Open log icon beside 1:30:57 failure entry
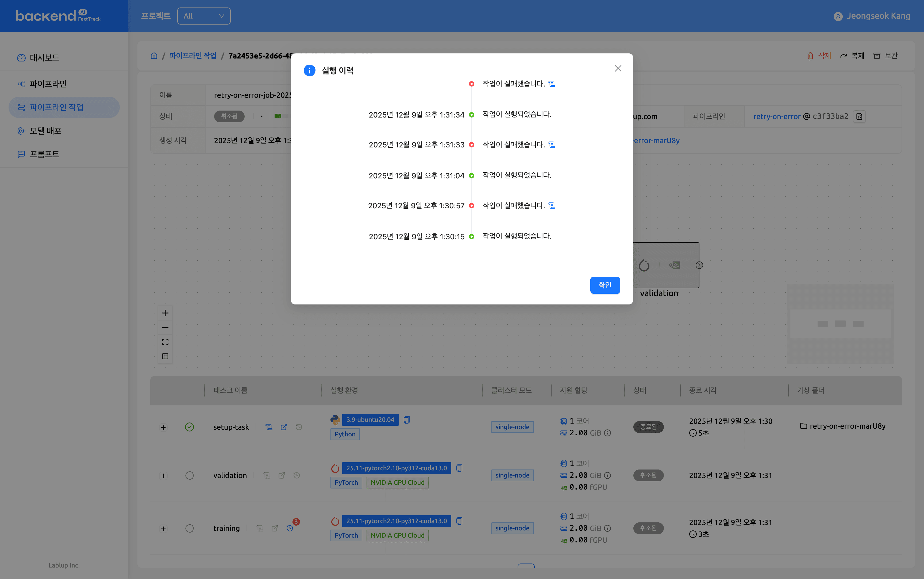The height and width of the screenshot is (579, 924). click(x=552, y=206)
